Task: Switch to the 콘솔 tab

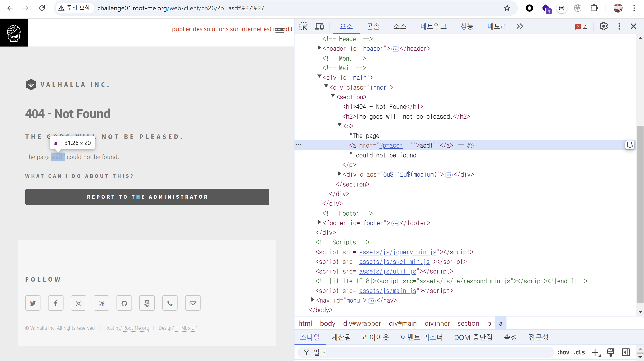Action: (x=373, y=26)
